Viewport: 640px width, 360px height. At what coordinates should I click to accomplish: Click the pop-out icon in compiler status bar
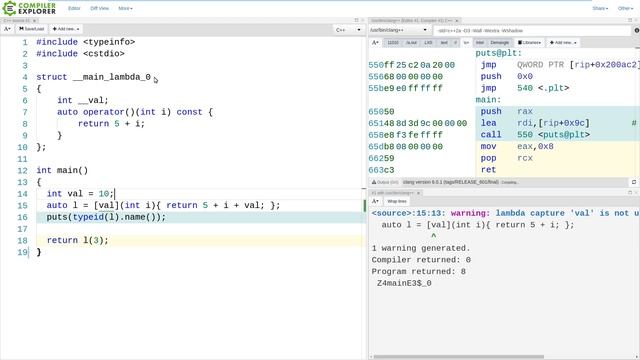pos(634,182)
